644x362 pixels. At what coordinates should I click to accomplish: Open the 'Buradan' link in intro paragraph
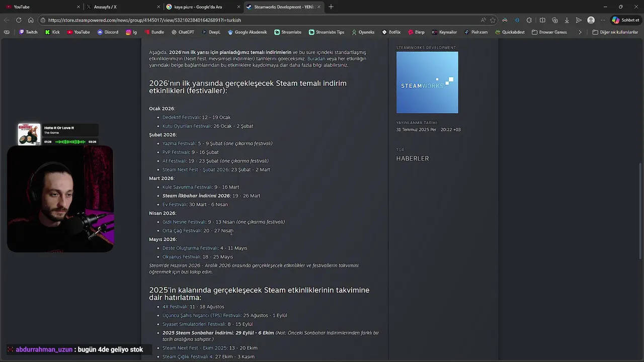click(316, 59)
